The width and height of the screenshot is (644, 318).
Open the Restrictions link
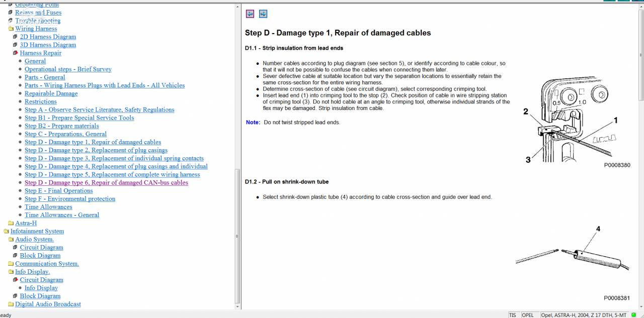tap(41, 101)
